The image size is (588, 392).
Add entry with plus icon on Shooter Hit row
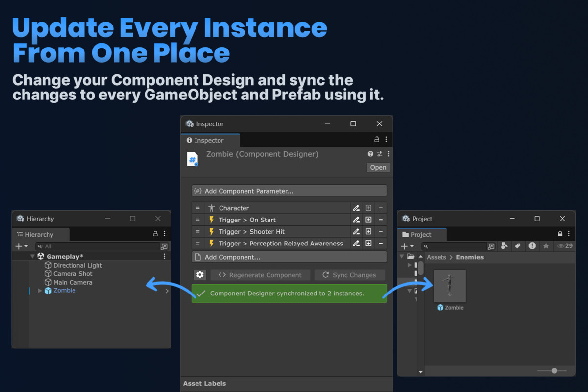368,232
